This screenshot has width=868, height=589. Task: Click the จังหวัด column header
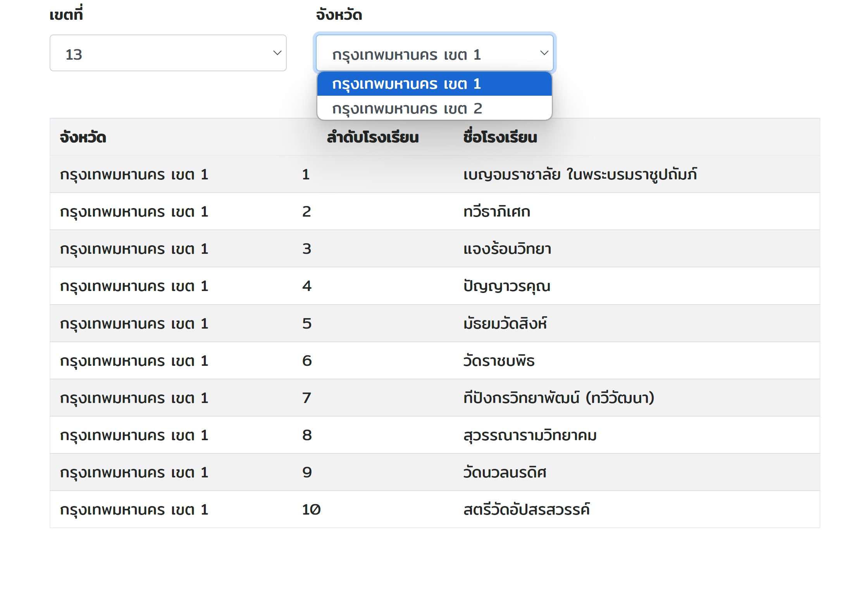[x=83, y=138]
